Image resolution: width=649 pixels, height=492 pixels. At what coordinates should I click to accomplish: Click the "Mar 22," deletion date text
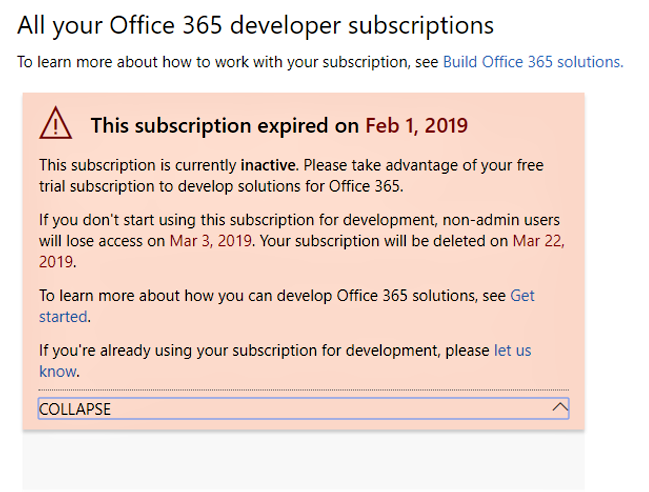(x=538, y=241)
